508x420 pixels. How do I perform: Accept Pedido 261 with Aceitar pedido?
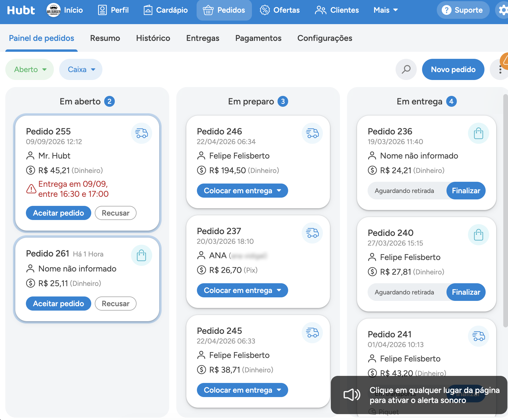[x=59, y=304]
